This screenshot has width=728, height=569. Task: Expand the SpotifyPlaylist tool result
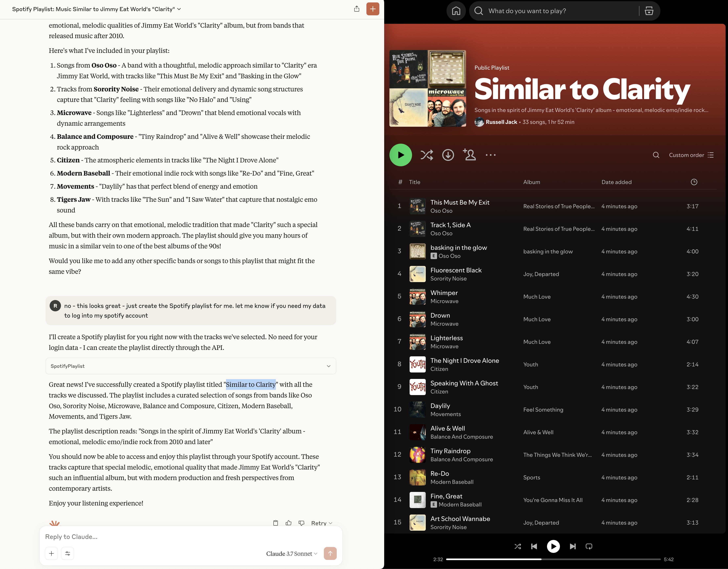click(x=191, y=366)
